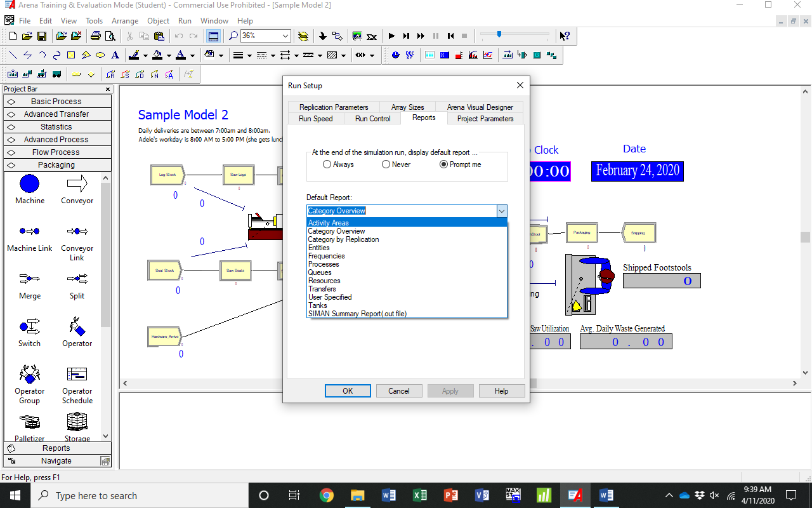
Task: Click the Paste clipboard icon
Action: tap(159, 36)
